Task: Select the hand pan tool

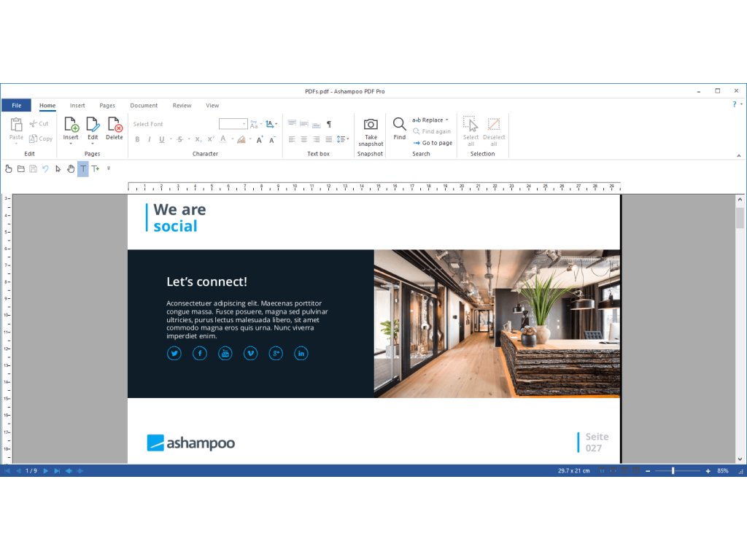Action: click(x=71, y=169)
